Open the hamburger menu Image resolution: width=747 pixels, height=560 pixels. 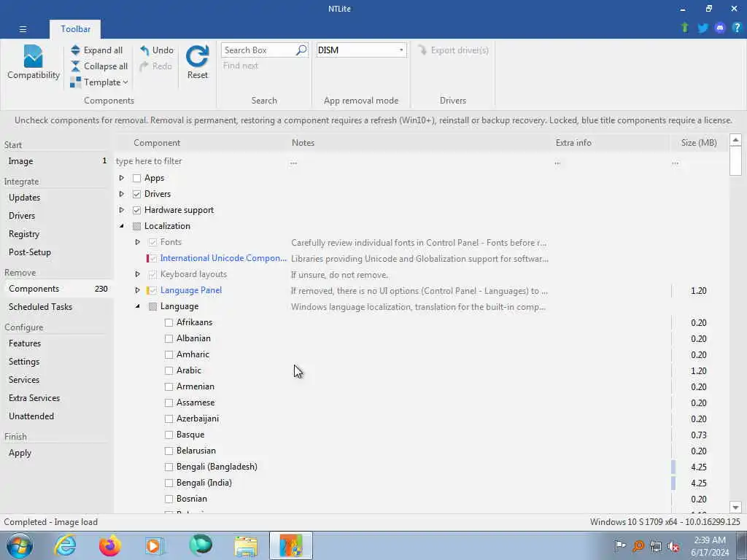tap(23, 29)
